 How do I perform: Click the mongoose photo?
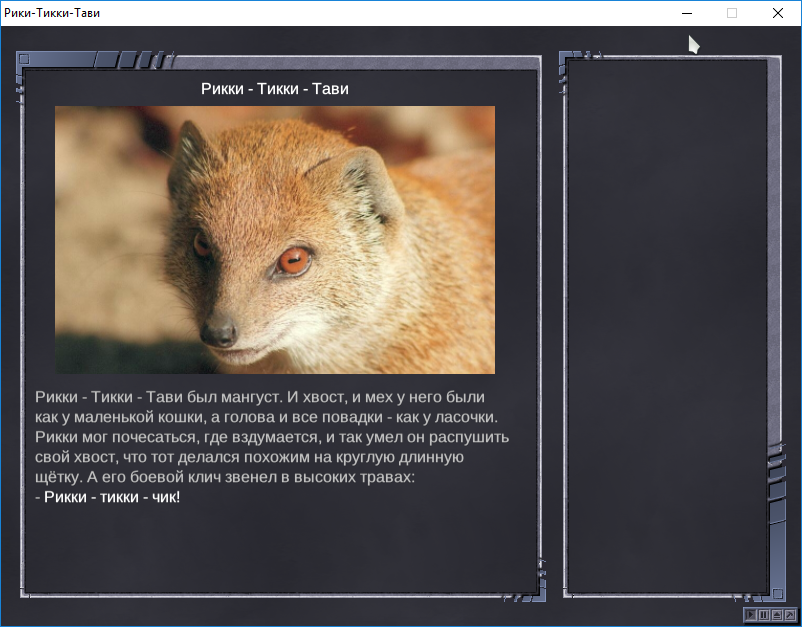pos(275,240)
